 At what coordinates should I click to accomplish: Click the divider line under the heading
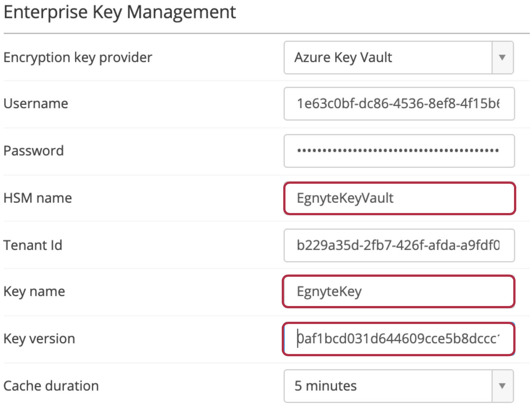tap(266, 33)
